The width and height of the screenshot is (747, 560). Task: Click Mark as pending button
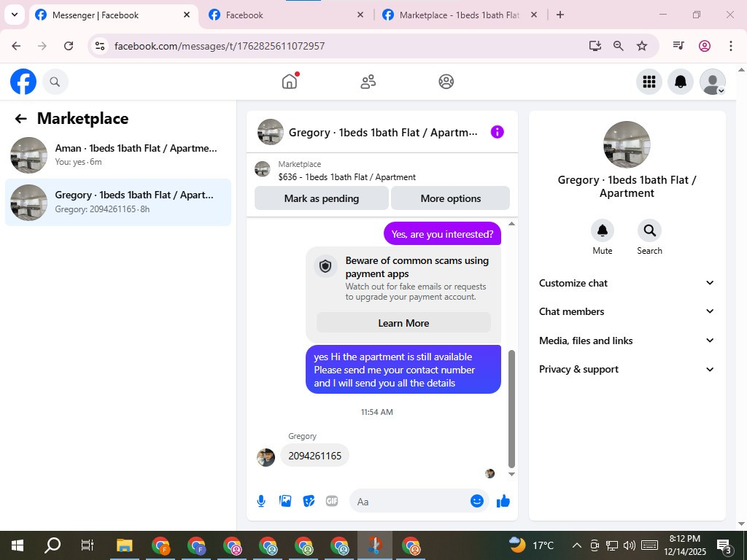pyautogui.click(x=322, y=198)
